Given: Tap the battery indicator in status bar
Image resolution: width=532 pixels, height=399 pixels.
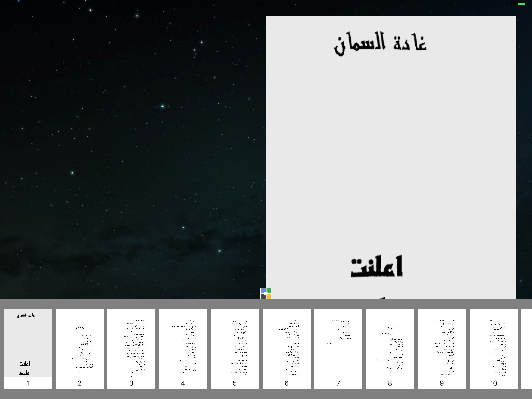Looking at the screenshot, I should pos(521,4).
